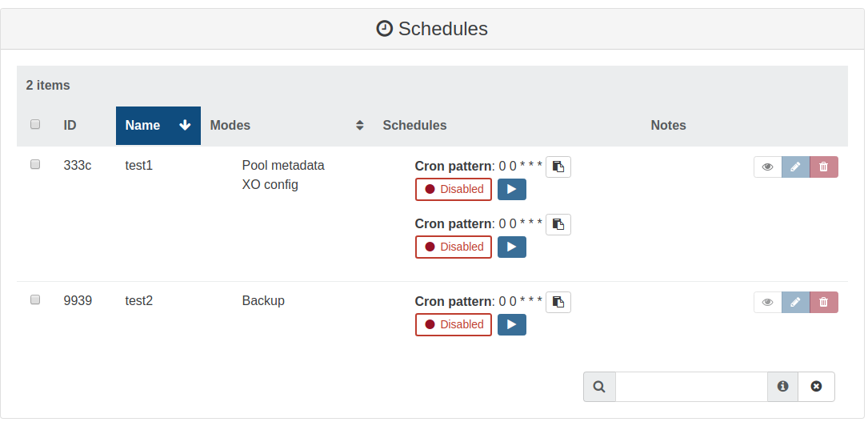Copy the cron pattern of test2
This screenshot has height=426, width=868.
coord(558,302)
